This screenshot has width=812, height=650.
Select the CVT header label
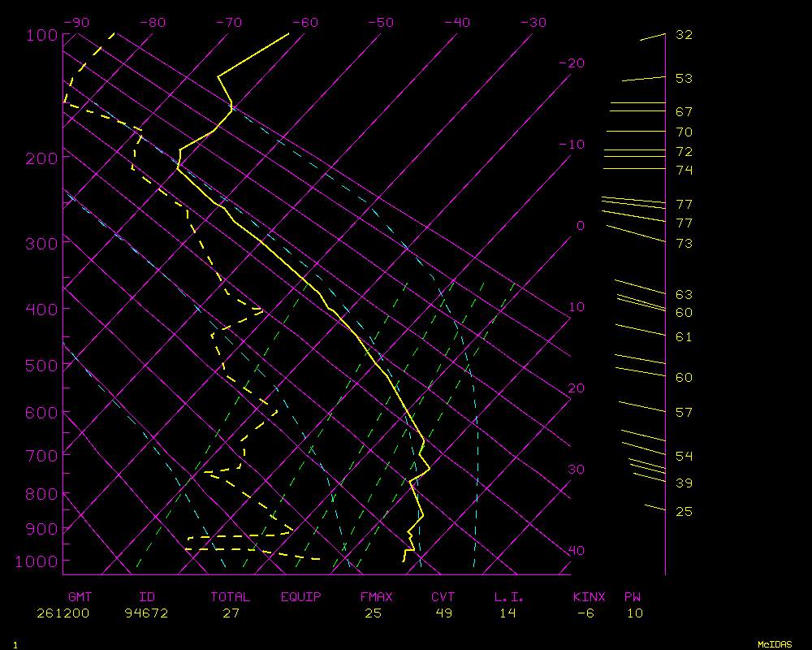pyautogui.click(x=443, y=597)
